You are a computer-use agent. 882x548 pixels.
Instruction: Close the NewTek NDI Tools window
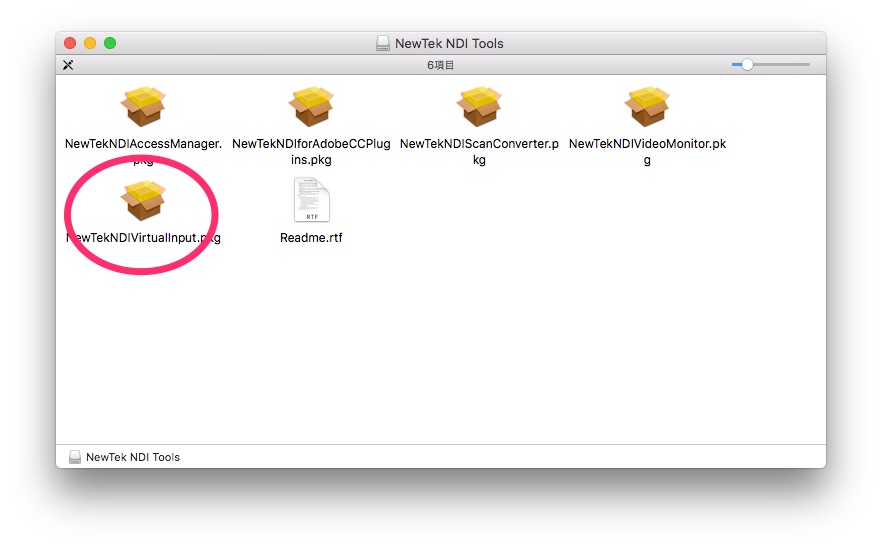(x=70, y=43)
